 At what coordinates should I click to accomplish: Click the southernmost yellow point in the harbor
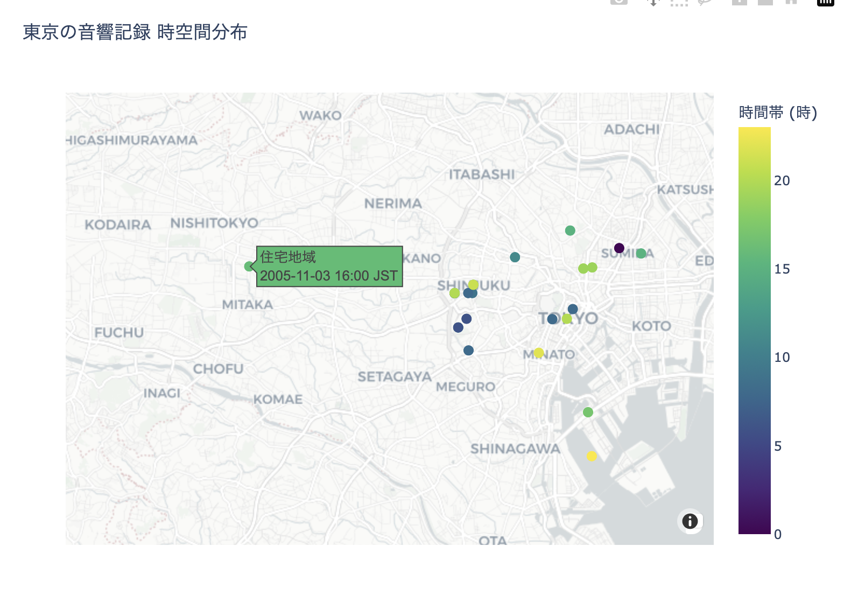(x=592, y=456)
